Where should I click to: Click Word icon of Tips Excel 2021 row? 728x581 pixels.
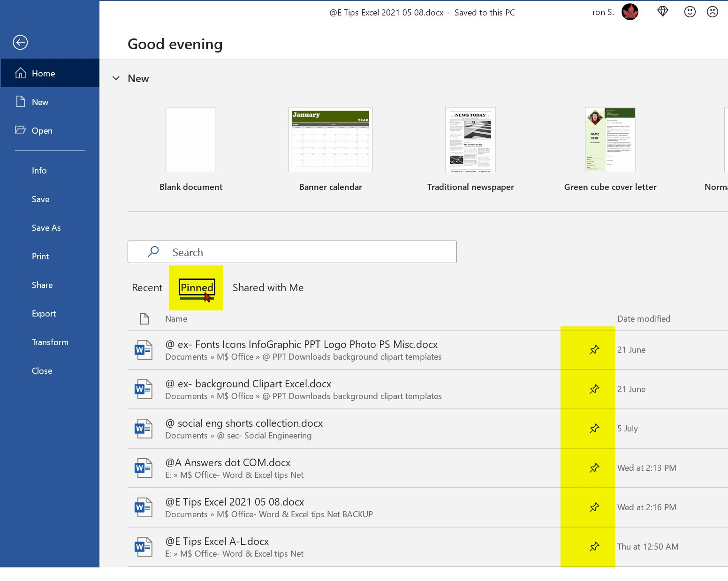point(144,507)
